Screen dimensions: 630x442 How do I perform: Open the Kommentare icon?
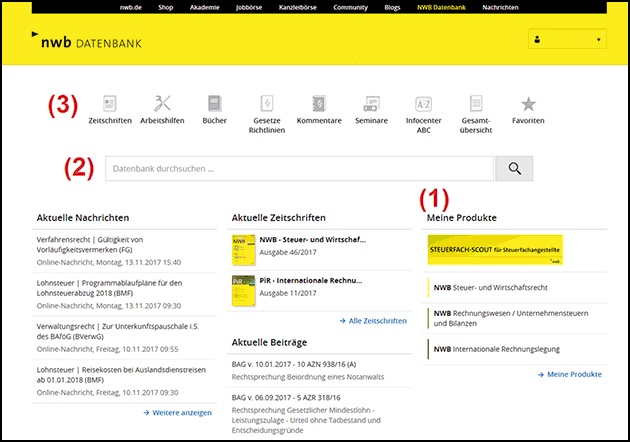(319, 104)
